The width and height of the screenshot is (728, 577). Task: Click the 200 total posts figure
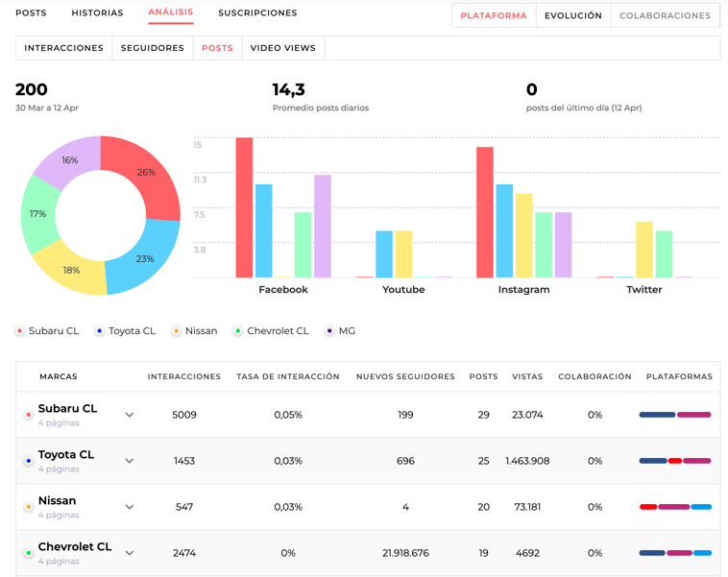coord(31,89)
